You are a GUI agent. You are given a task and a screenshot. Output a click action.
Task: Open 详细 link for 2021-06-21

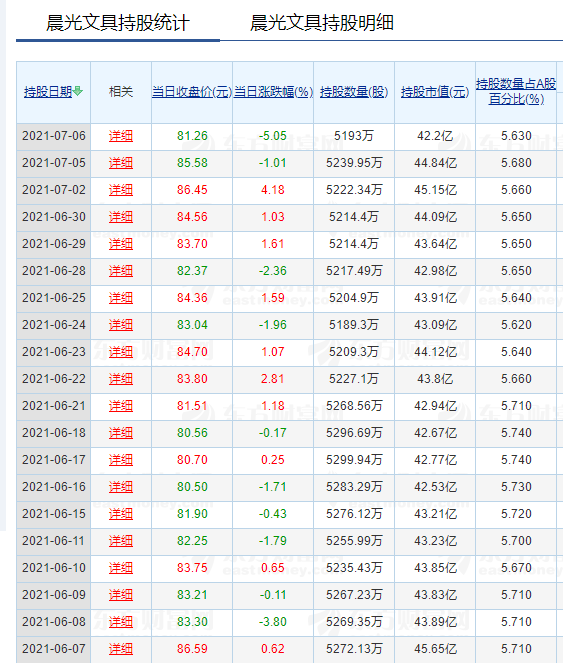click(121, 406)
